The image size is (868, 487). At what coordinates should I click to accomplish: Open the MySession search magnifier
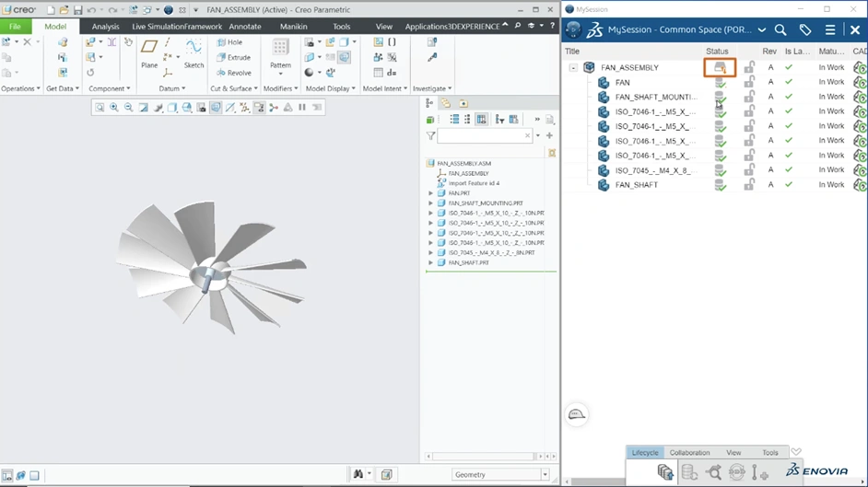tap(780, 29)
